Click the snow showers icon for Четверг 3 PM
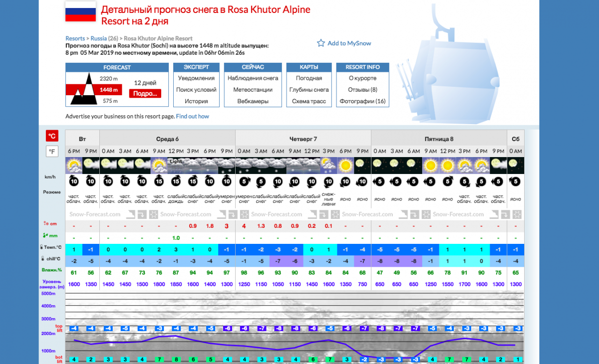Screen dimensions: 599x364 coord(328,165)
